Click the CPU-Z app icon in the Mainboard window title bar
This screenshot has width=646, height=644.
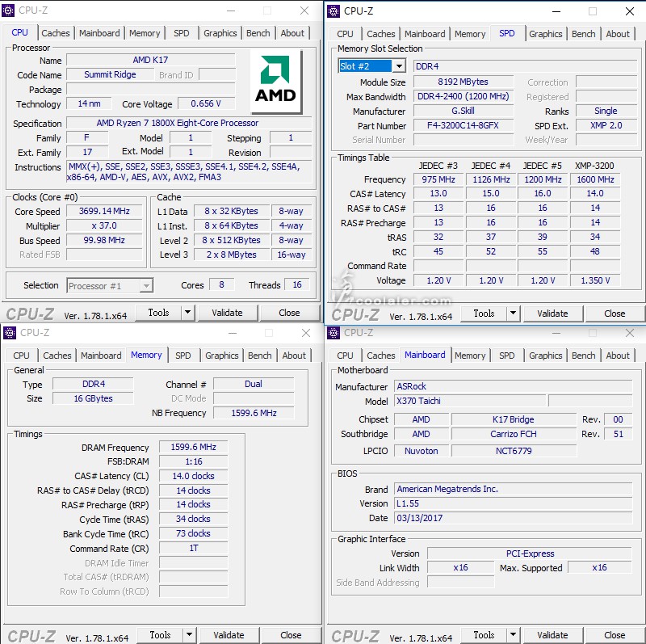[x=333, y=333]
